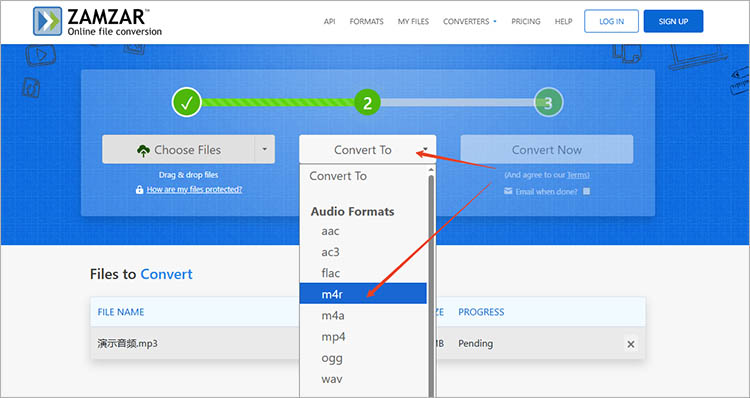Click the step 3 circle indicator

(548, 102)
